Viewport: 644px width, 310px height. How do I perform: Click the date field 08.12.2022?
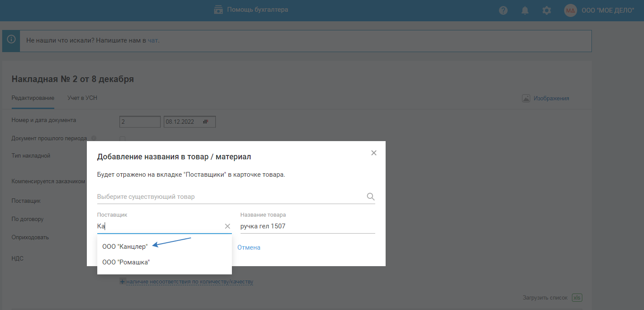[x=190, y=122]
